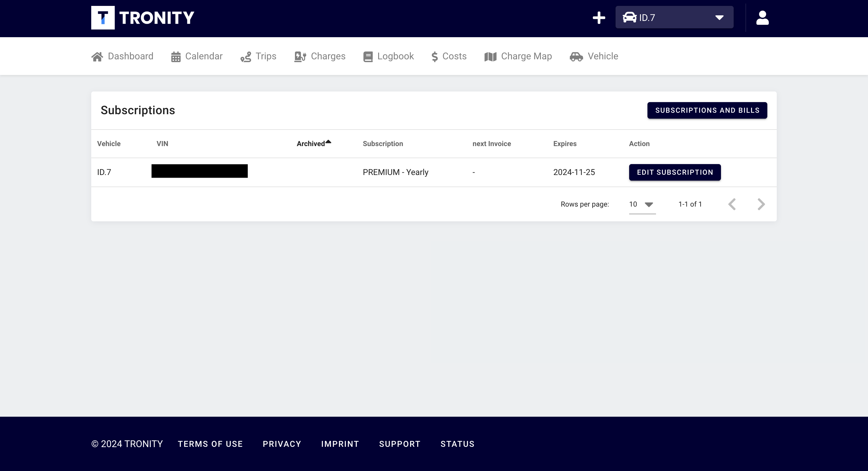
Task: Open Privacy footer link
Action: (282, 444)
